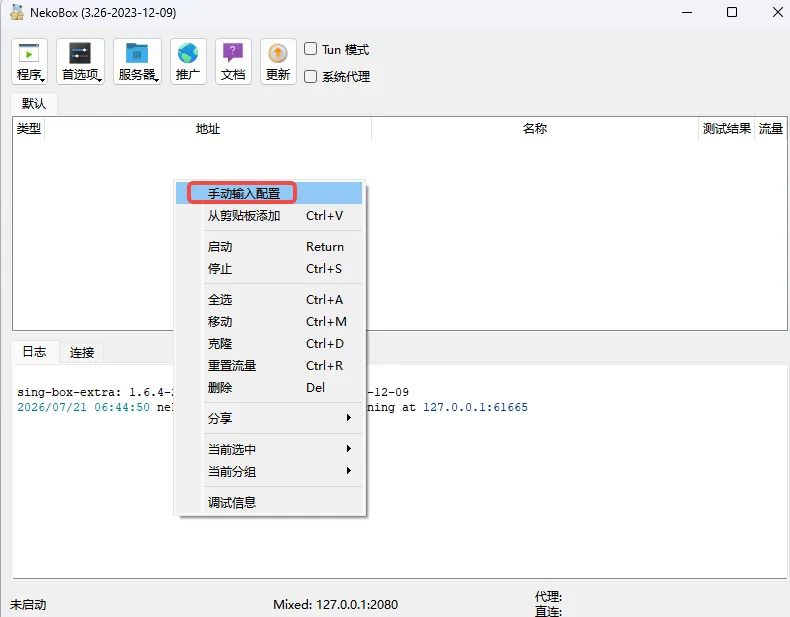
Task: Sort by the 流量 column header
Action: point(771,129)
